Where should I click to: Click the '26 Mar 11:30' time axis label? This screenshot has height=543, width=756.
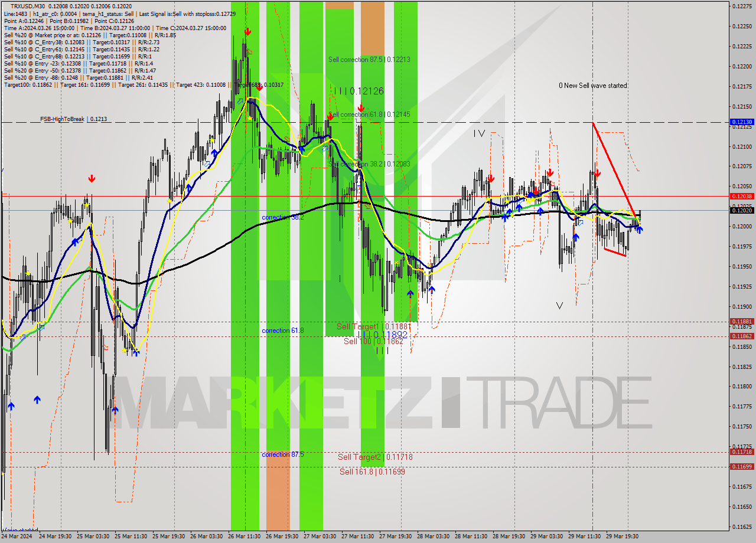pyautogui.click(x=245, y=537)
